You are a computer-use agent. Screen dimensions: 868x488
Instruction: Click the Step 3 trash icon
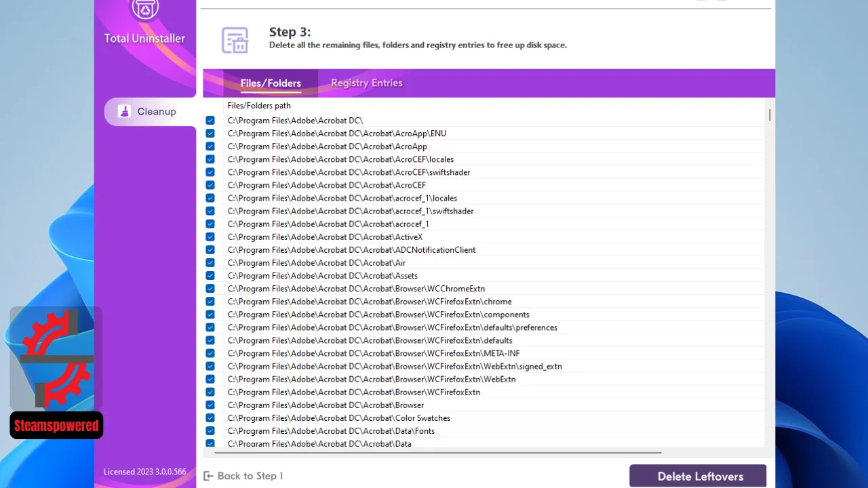pyautogui.click(x=235, y=40)
